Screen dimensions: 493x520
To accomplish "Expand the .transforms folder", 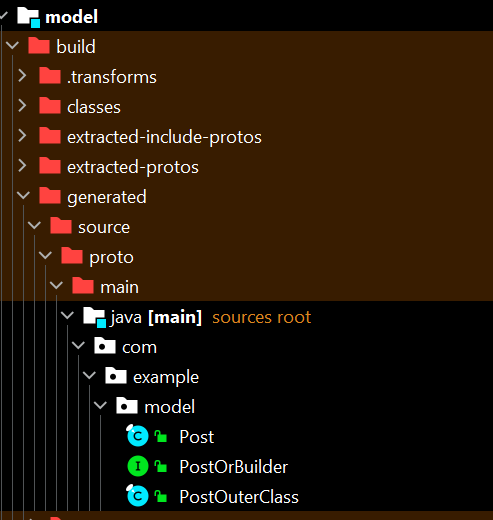I will [x=22, y=76].
